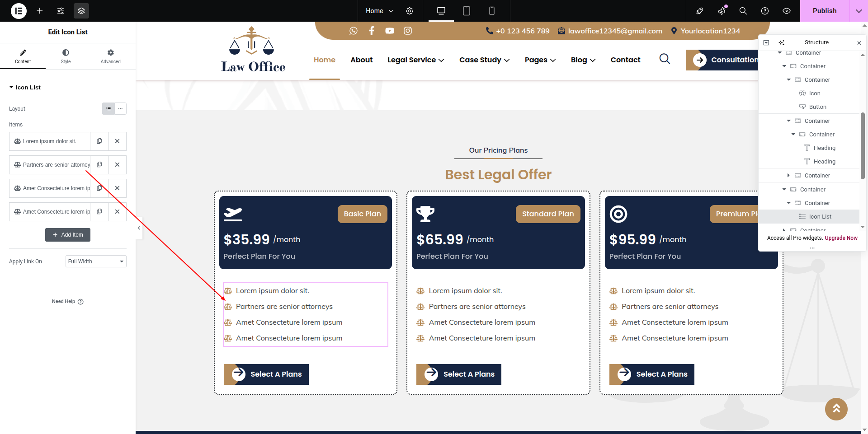868x434 pixels.
Task: Click Structure panel AI sparkle icon
Action: click(782, 42)
